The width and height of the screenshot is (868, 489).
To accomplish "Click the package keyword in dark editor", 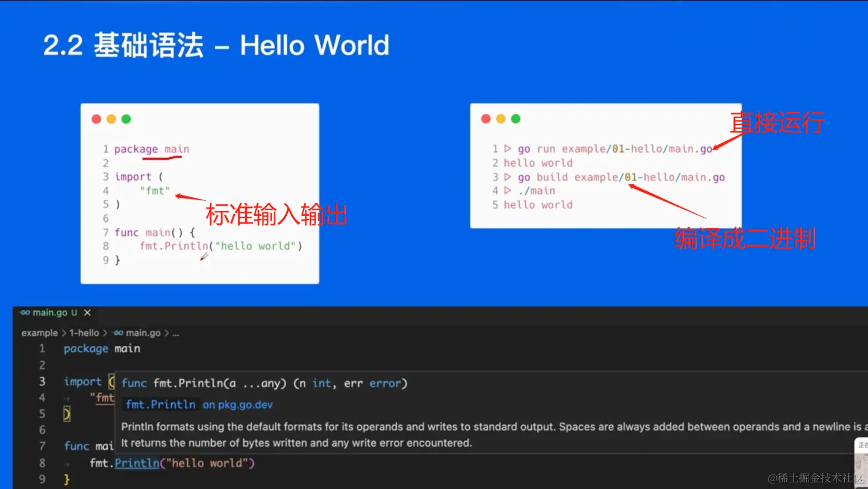I will 86,349.
